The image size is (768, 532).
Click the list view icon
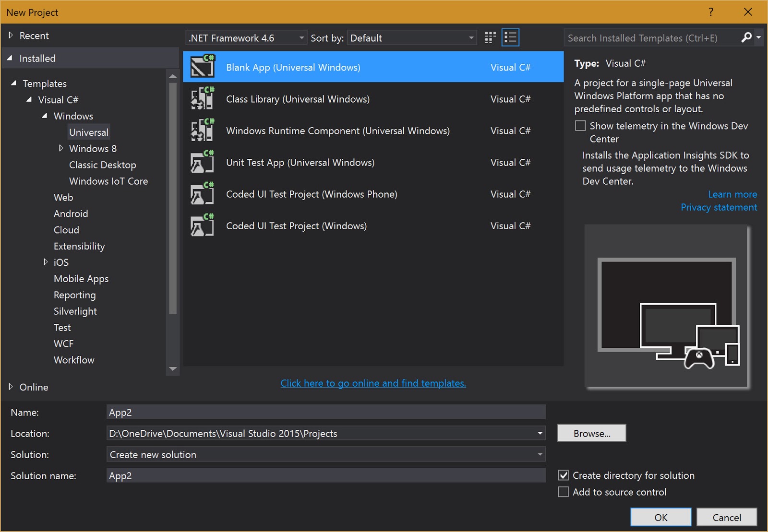[510, 37]
